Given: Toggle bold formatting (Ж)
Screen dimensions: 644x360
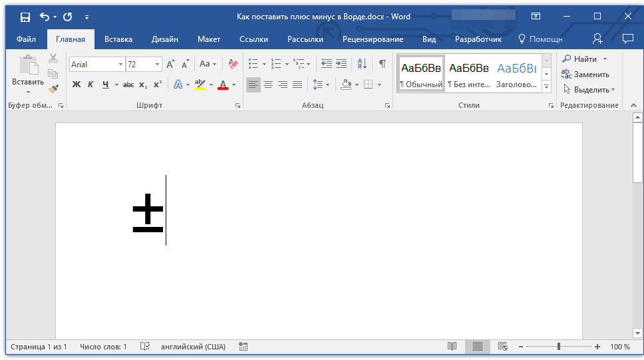Looking at the screenshot, I should pos(76,85).
